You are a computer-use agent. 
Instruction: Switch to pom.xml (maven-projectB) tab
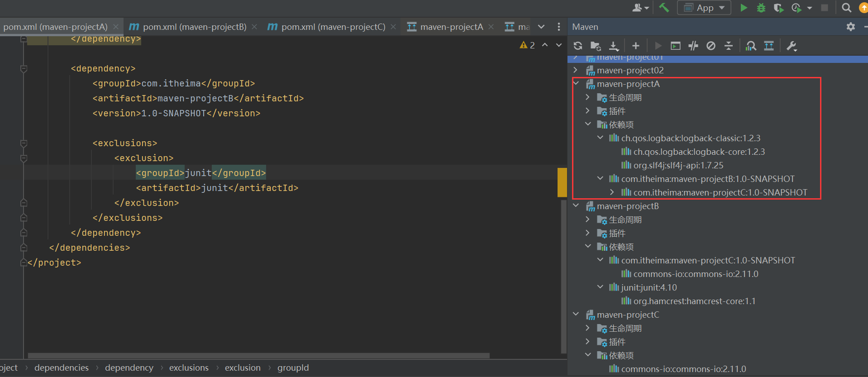195,27
